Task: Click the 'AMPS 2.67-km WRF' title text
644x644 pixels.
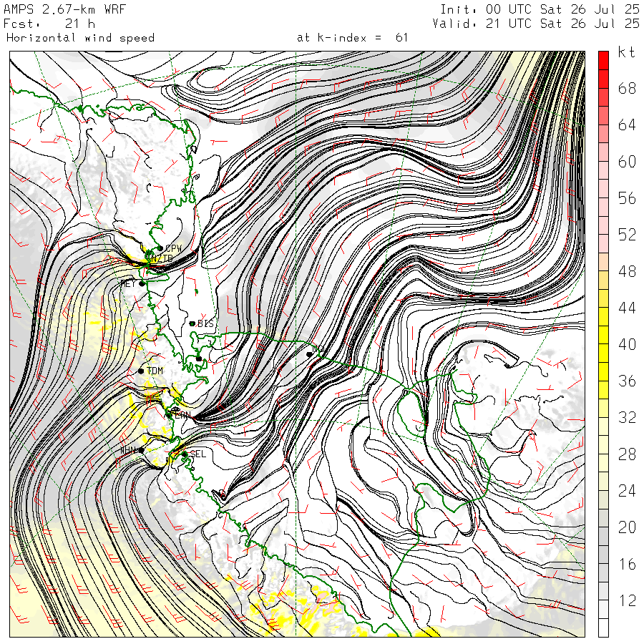Action: click(64, 9)
